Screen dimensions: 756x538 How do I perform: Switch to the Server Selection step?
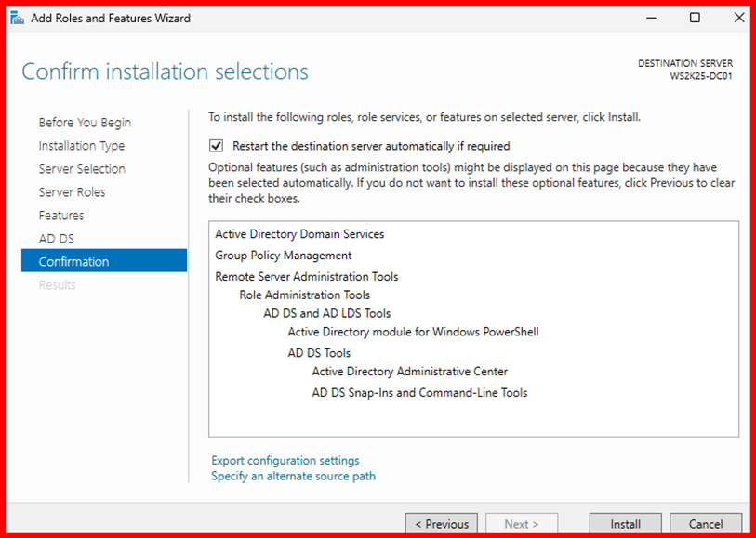click(82, 169)
